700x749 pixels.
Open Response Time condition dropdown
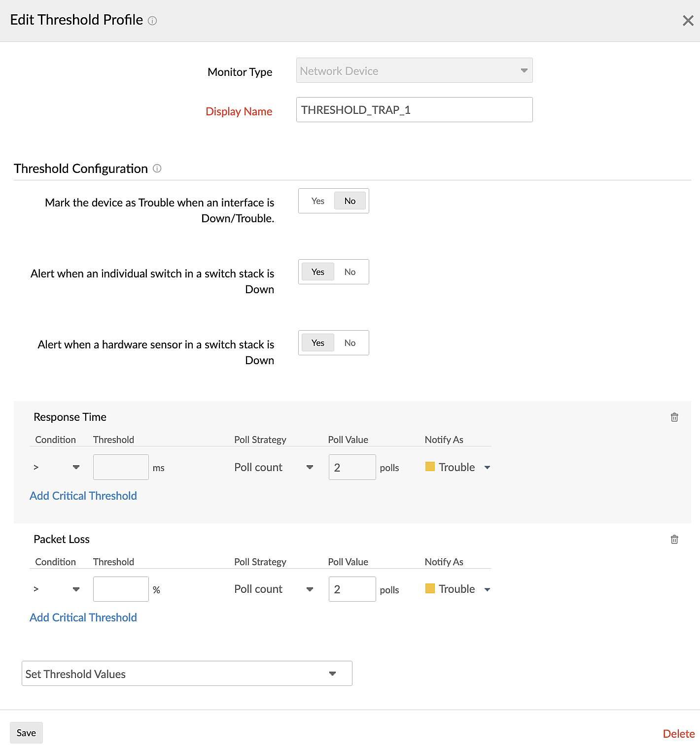coord(56,467)
